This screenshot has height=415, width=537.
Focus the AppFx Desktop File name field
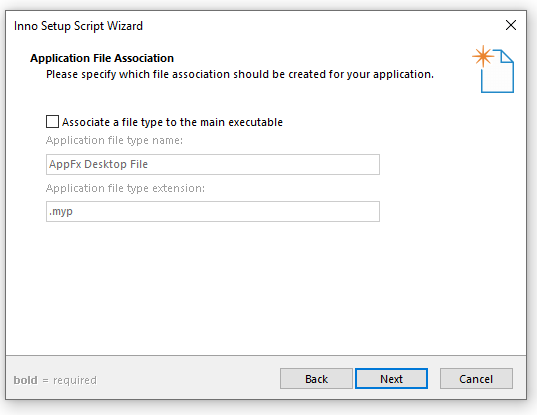[x=213, y=164]
